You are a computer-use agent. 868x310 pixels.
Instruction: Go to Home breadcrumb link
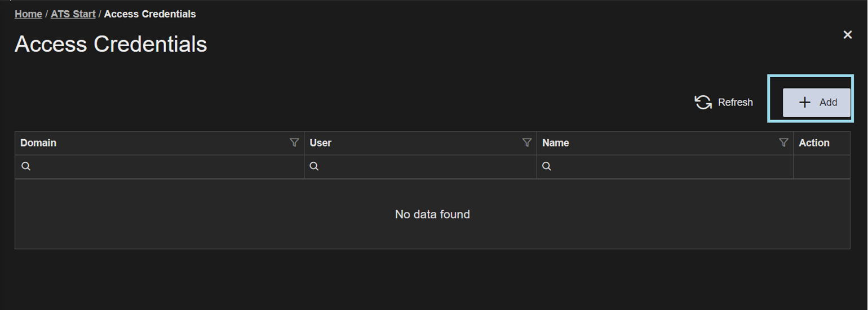tap(28, 14)
